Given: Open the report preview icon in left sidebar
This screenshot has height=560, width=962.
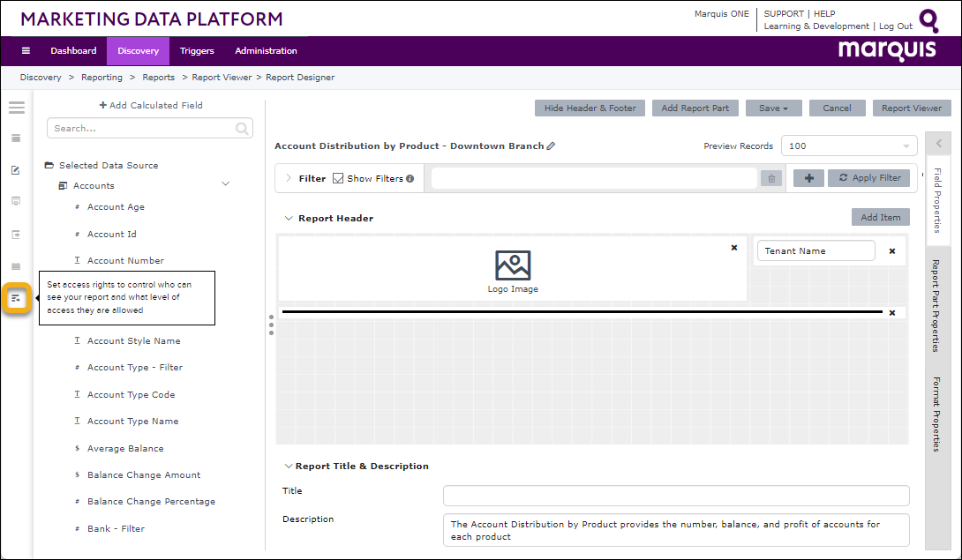Looking at the screenshot, I should pyautogui.click(x=16, y=201).
